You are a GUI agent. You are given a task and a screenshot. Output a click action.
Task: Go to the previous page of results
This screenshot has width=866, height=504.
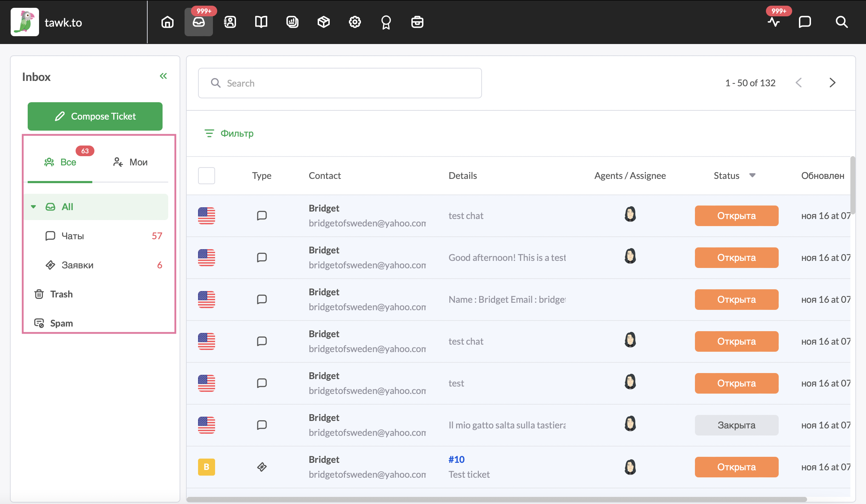pos(799,83)
